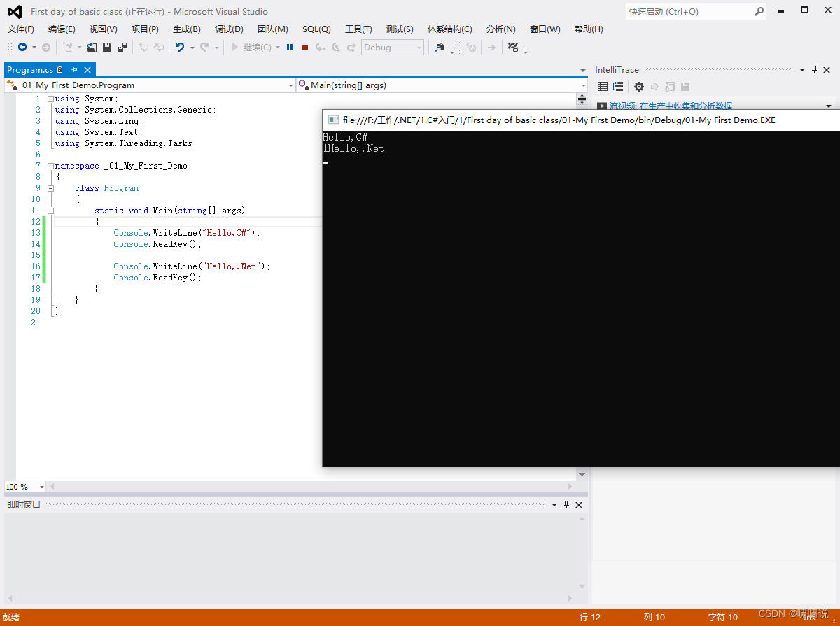The width and height of the screenshot is (840, 626).
Task: Click the Pause (Break All) debug icon
Action: (x=290, y=47)
